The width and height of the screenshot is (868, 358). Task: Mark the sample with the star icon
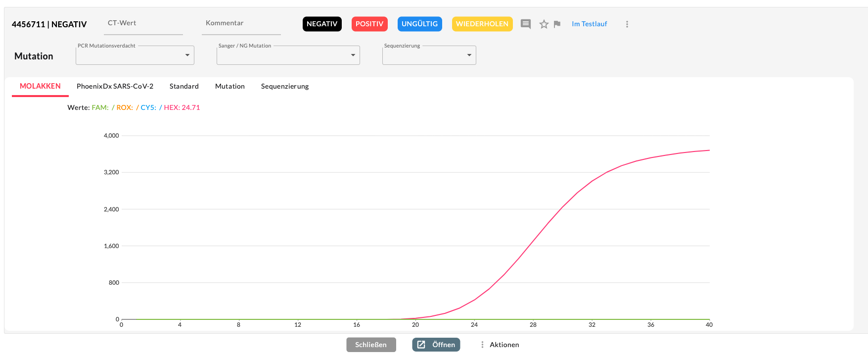[x=544, y=24]
